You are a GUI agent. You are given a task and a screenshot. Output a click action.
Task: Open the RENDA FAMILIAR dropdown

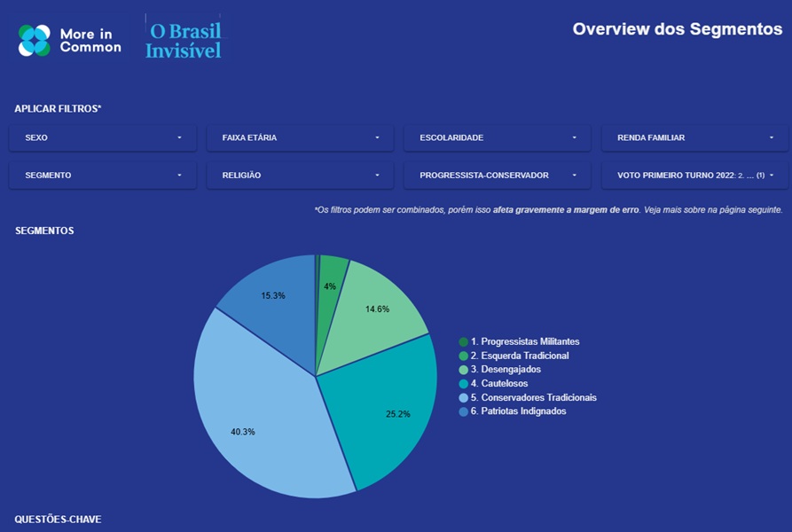pos(695,137)
